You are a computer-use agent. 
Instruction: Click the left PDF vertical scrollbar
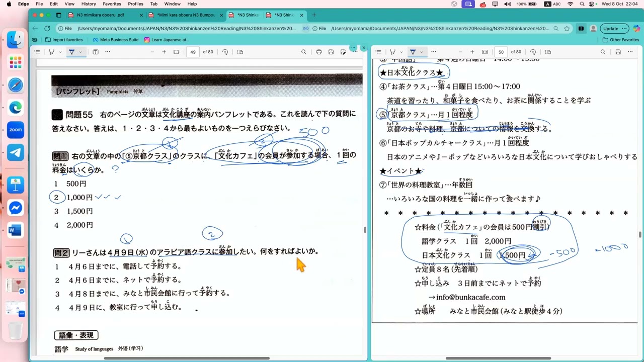(x=365, y=230)
